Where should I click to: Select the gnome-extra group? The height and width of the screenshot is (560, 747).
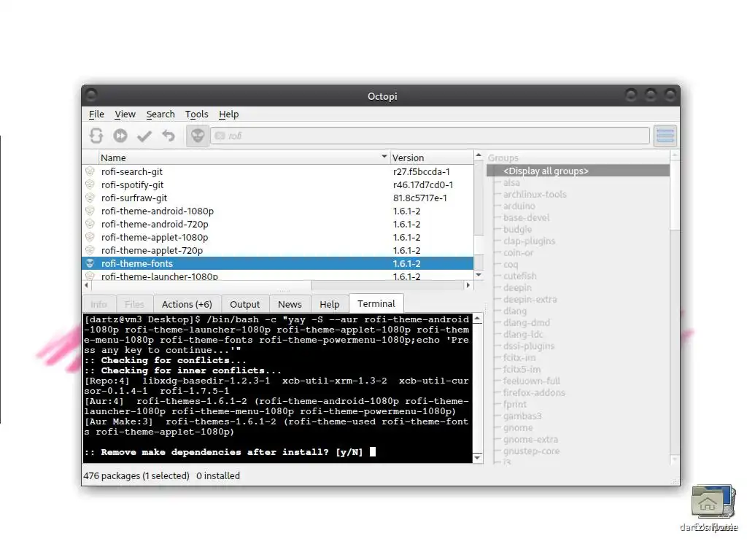(530, 440)
